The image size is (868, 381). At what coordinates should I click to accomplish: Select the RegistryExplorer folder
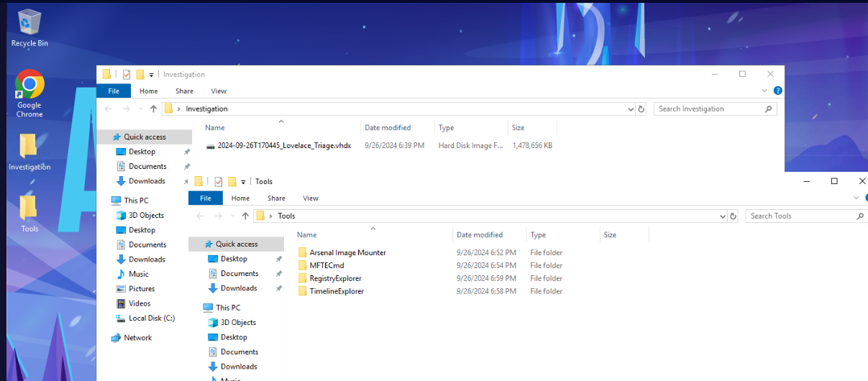tap(335, 279)
